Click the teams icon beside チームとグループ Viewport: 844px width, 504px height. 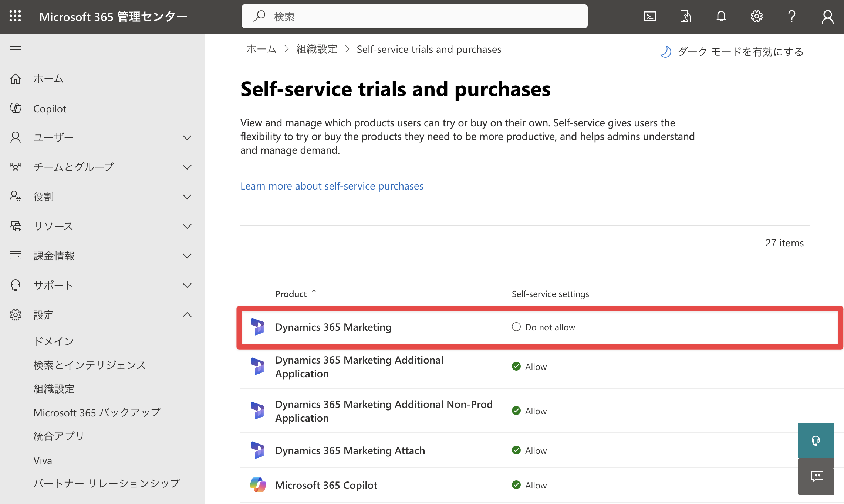point(16,167)
